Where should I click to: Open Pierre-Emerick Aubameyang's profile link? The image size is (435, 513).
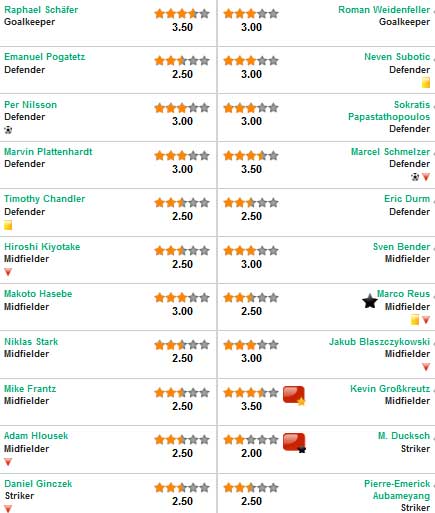tap(397, 490)
